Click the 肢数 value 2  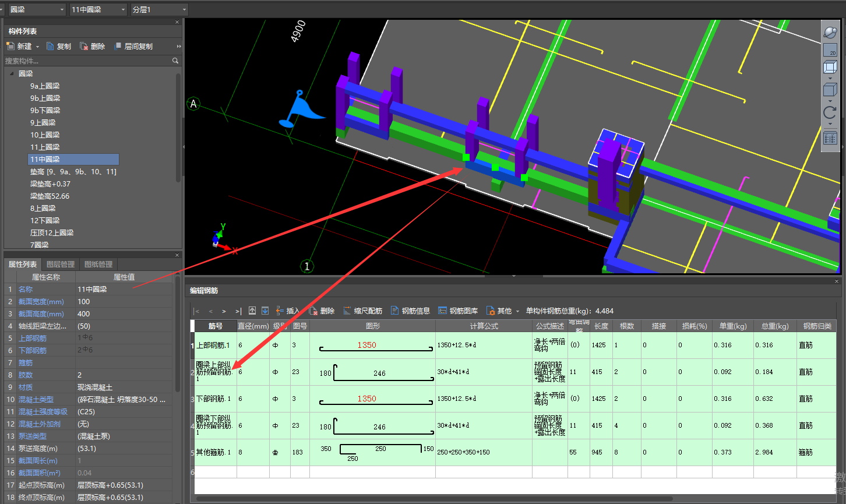(x=124, y=375)
